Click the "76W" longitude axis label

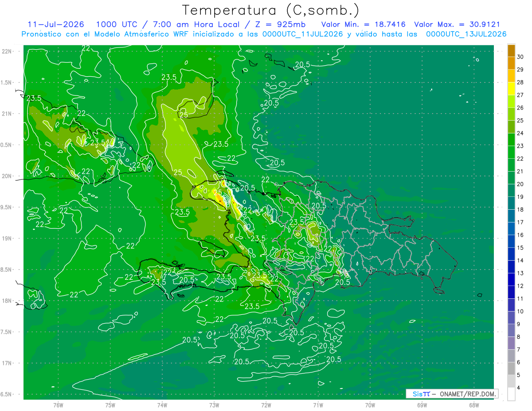(x=58, y=405)
